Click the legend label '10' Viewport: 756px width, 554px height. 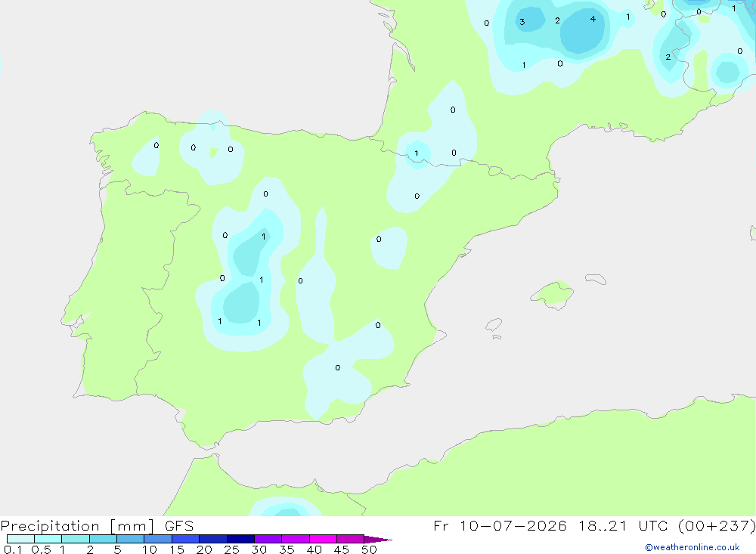(149, 549)
